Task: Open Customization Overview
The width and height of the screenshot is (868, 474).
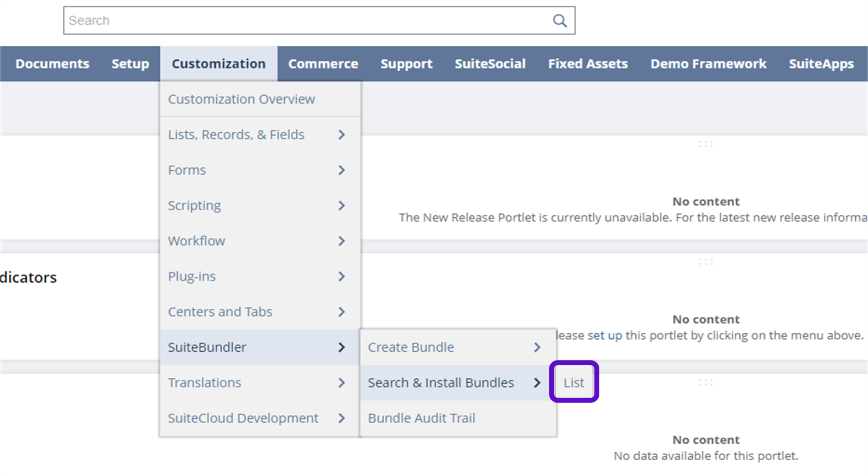Action: [242, 100]
